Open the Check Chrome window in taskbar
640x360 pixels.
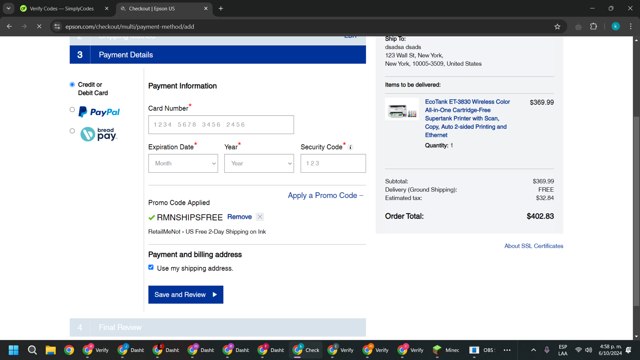pos(305,350)
